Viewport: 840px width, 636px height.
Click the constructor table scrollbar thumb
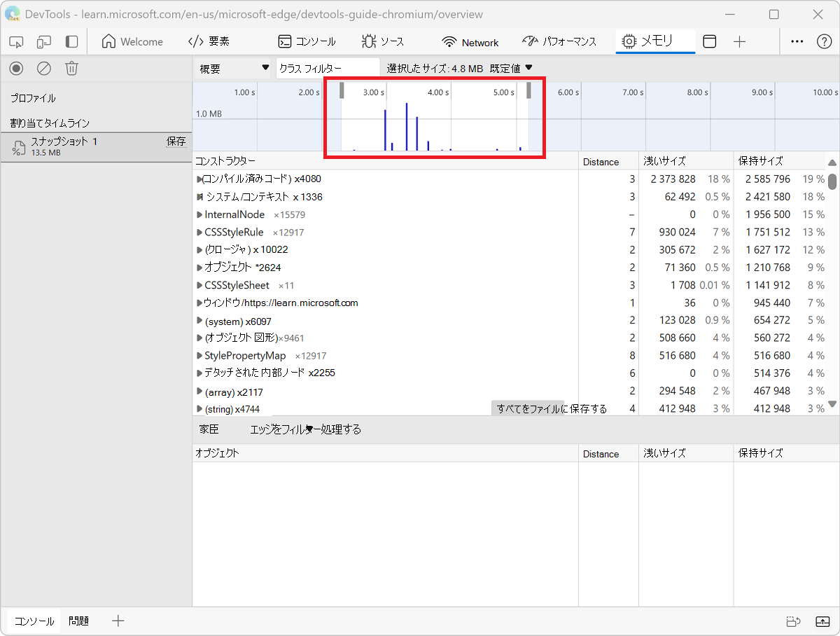[x=832, y=181]
